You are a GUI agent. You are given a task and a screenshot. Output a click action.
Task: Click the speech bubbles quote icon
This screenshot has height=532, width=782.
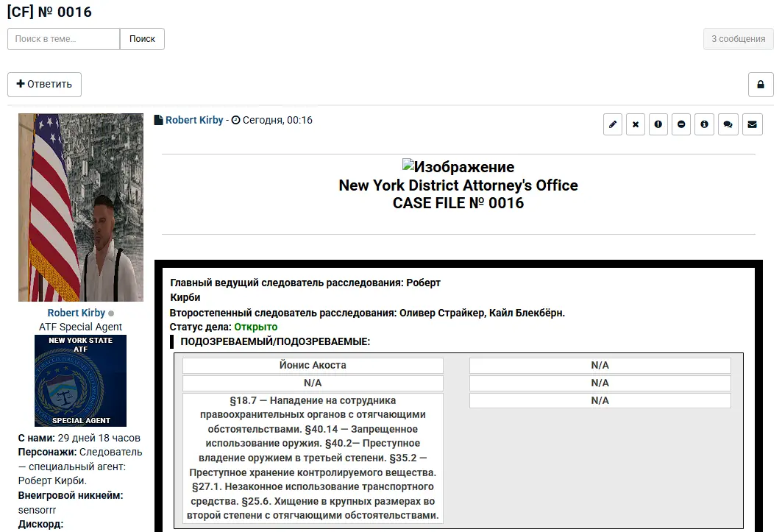(x=728, y=124)
